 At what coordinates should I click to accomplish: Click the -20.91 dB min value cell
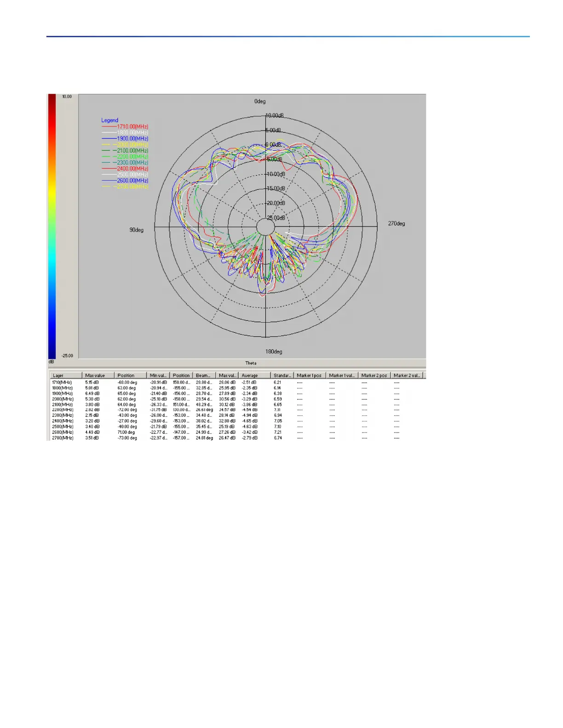tap(158, 382)
